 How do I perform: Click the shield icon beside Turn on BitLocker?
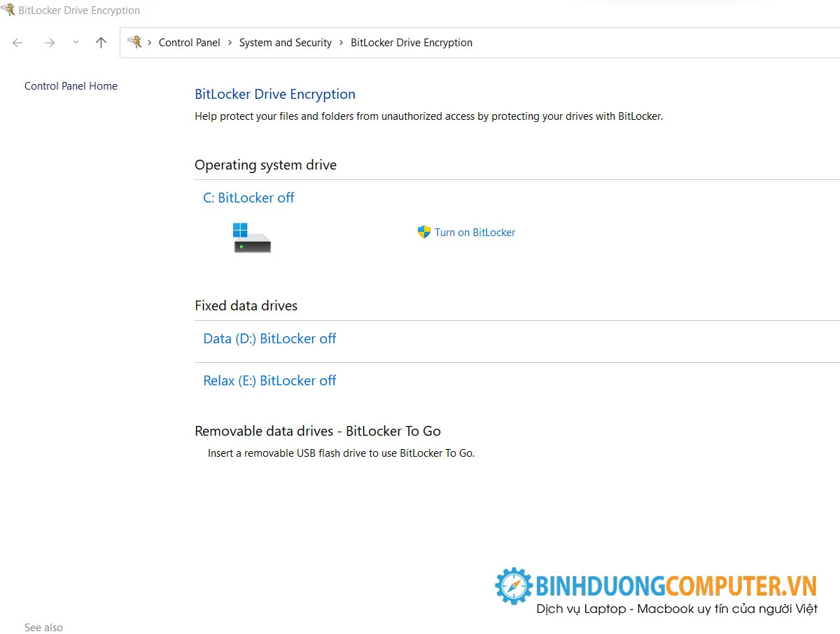click(423, 232)
